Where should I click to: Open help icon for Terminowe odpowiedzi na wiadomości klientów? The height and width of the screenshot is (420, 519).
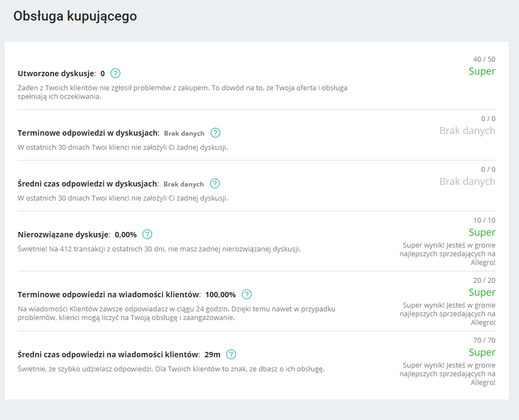[247, 294]
